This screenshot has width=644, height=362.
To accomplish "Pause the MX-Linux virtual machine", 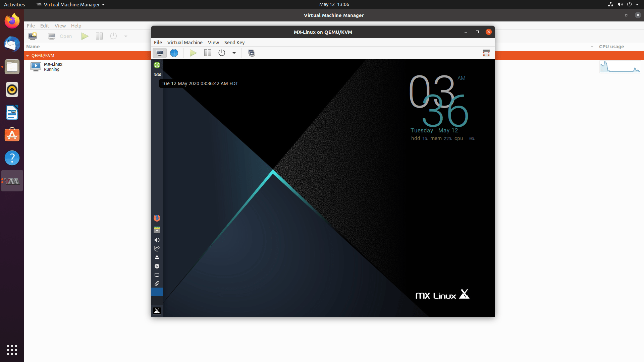I will pyautogui.click(x=208, y=53).
